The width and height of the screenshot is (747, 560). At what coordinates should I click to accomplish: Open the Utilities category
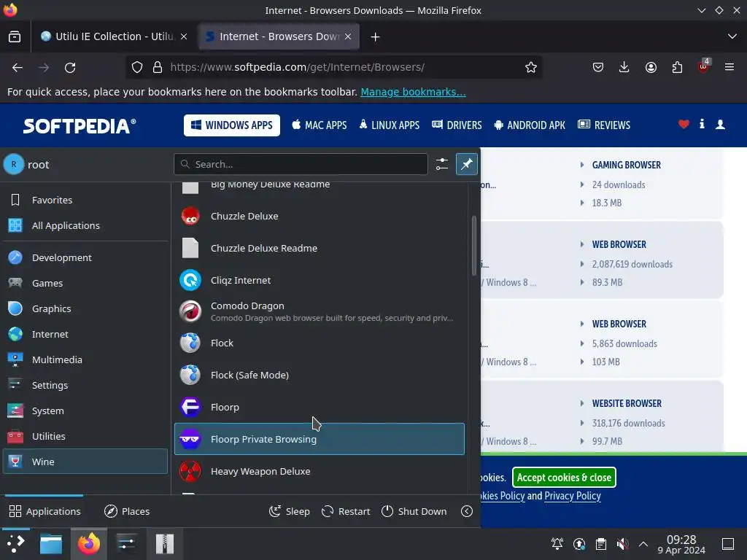(x=85, y=436)
